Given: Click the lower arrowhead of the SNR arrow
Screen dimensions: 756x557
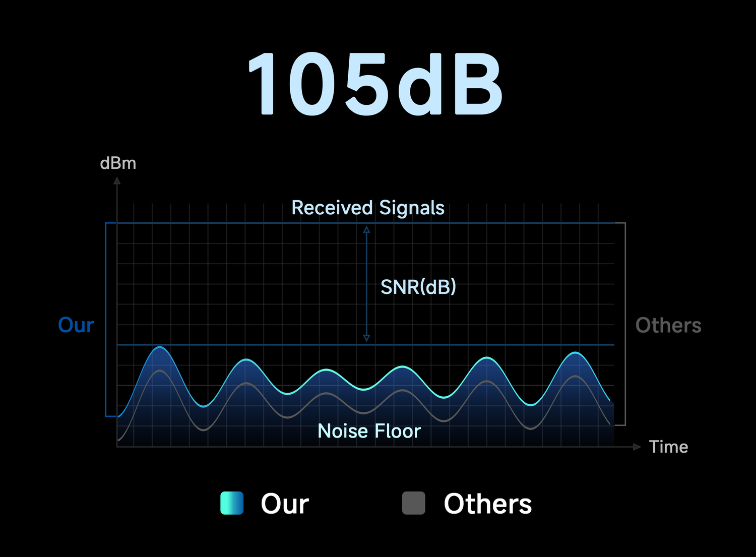Looking at the screenshot, I should 367,338.
